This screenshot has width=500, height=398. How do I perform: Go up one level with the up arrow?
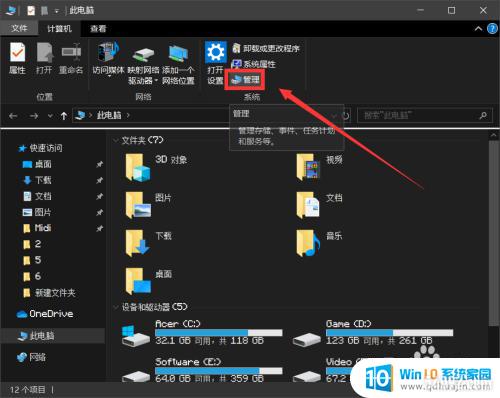[x=64, y=116]
